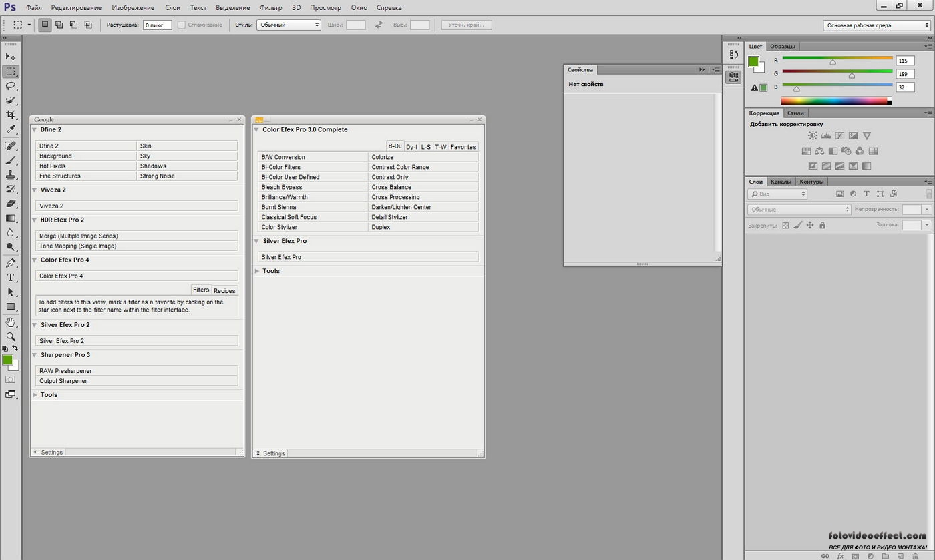The image size is (935, 560).
Task: Click the foreground color swatch in toolbox
Action: pos(8,360)
